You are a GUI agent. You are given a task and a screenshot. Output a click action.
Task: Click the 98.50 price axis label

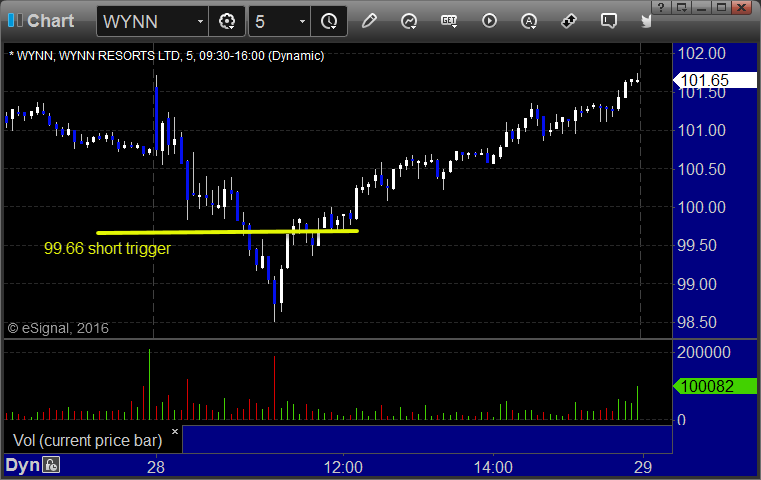coord(696,322)
